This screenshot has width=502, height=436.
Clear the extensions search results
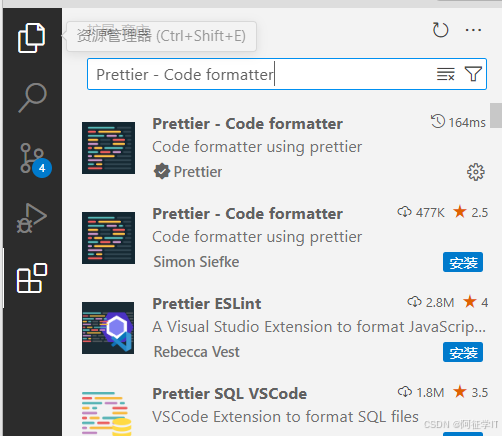point(446,74)
